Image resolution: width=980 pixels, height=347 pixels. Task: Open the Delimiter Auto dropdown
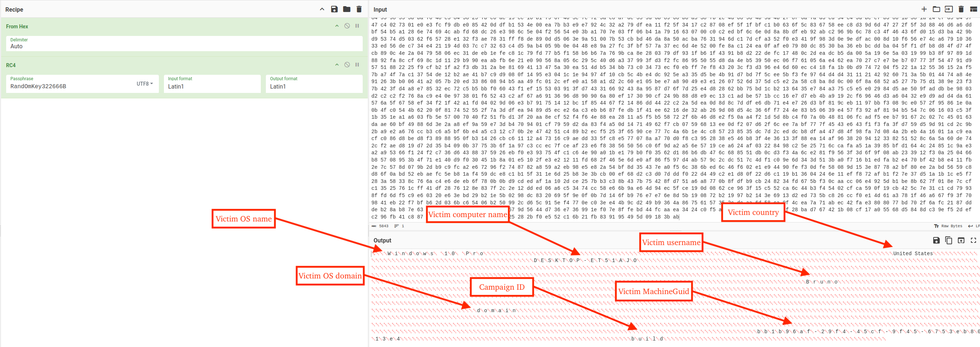184,44
